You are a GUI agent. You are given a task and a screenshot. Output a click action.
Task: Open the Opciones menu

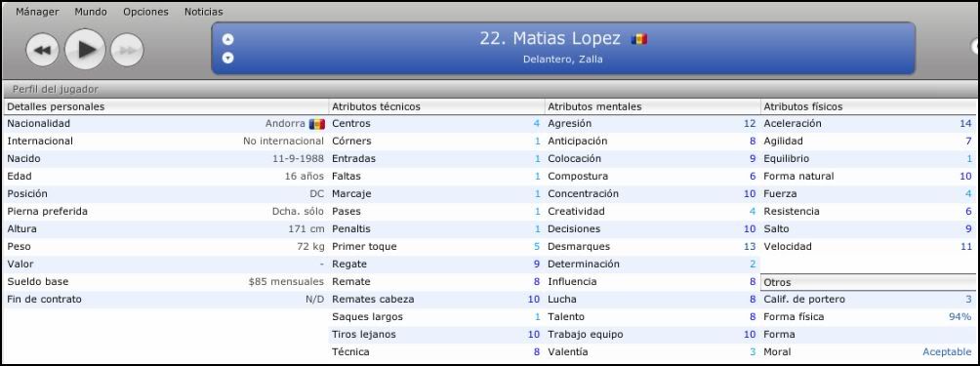[145, 12]
